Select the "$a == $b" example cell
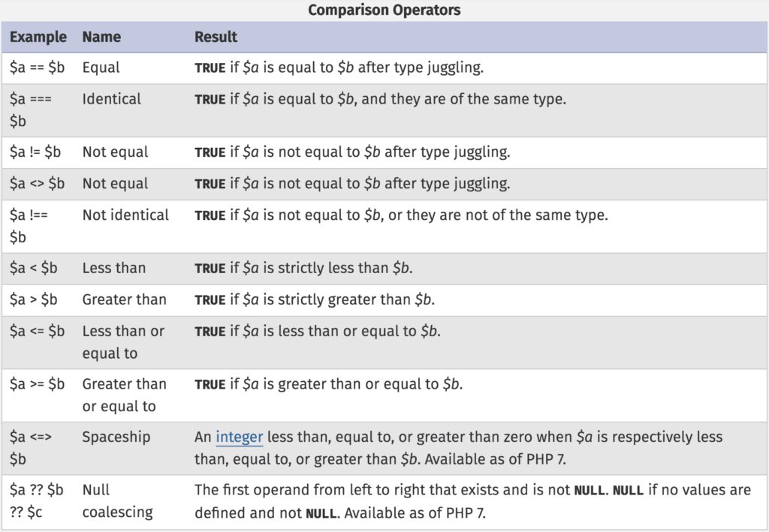769x532 pixels. click(x=37, y=68)
